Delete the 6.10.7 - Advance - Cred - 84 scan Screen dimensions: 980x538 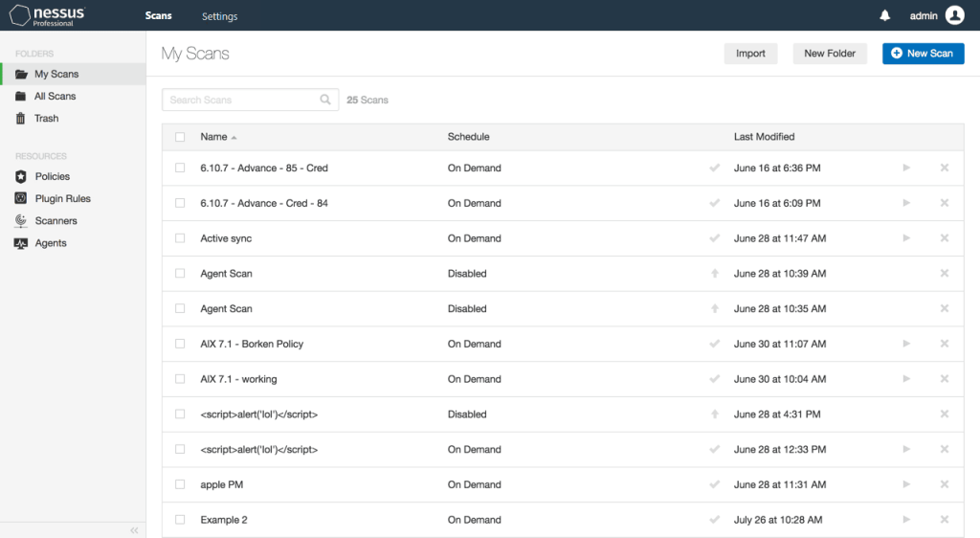945,202
